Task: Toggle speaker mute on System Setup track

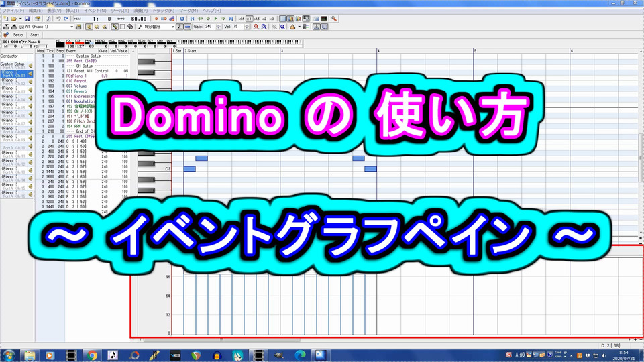Action: pos(30,65)
